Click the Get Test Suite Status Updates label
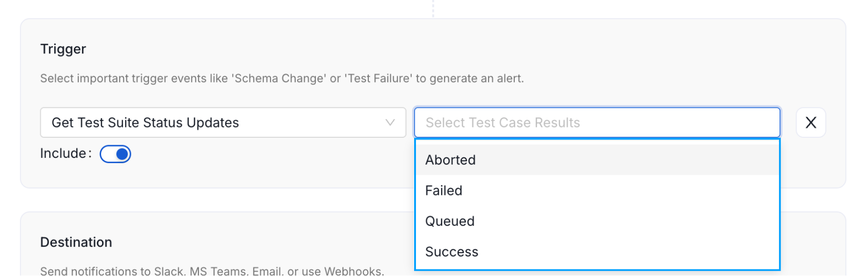The image size is (868, 276). coord(146,122)
